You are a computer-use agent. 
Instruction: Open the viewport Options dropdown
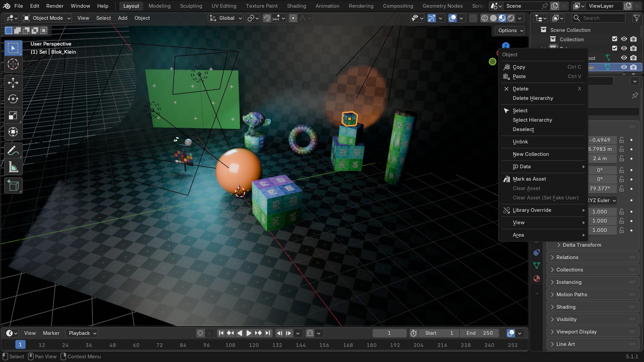pyautogui.click(x=510, y=31)
